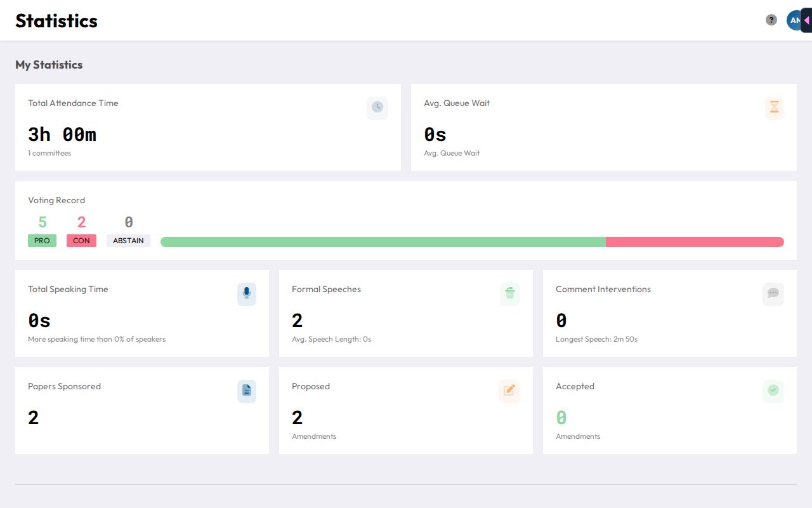812x508 pixels.
Task: Click the pencil edit icon on Proposed
Action: [x=509, y=391]
